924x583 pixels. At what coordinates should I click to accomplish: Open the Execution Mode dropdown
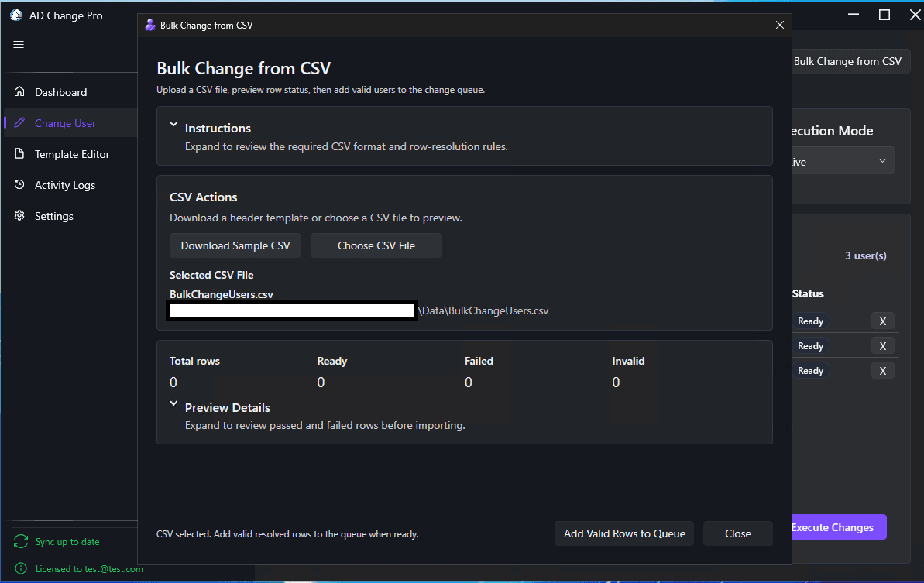click(843, 161)
